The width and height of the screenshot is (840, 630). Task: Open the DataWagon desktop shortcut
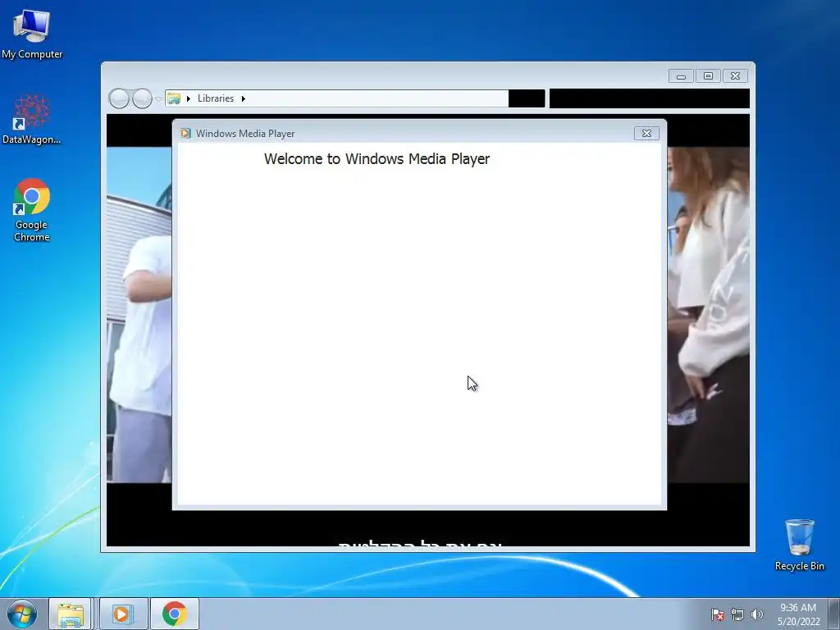tap(32, 120)
